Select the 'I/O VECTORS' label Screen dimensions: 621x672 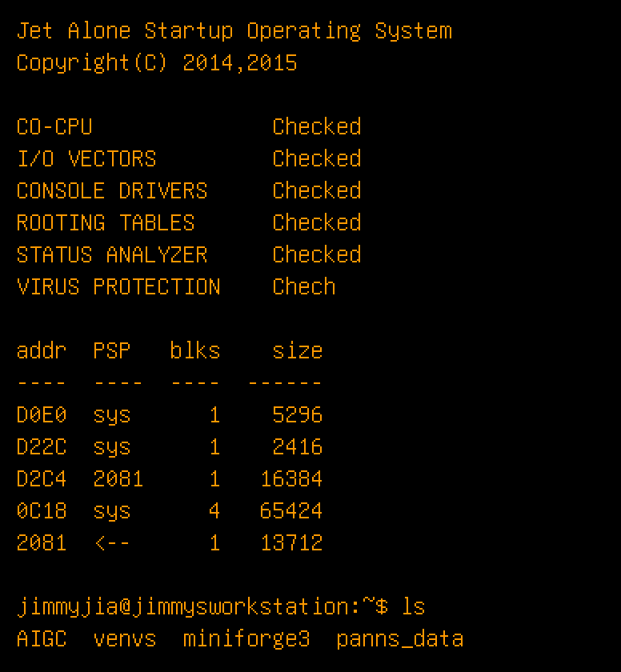(x=86, y=158)
